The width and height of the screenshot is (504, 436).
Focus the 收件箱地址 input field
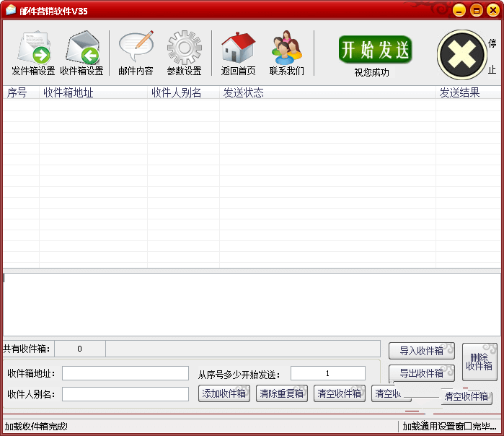(x=125, y=373)
